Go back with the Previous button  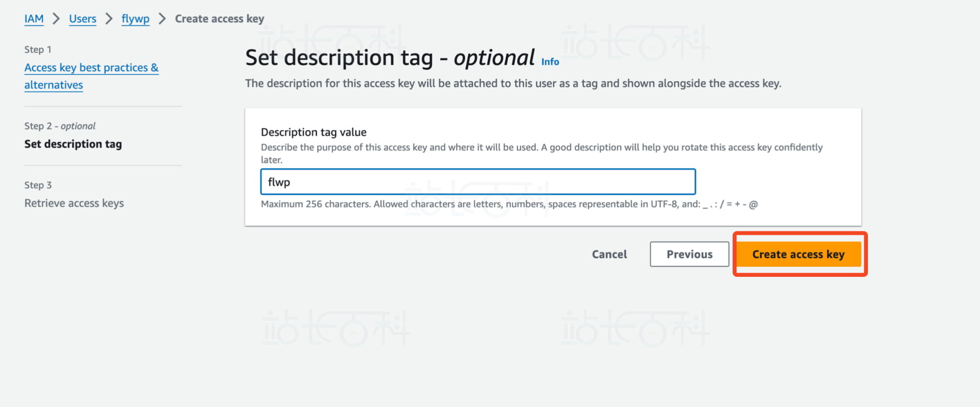pyautogui.click(x=689, y=254)
